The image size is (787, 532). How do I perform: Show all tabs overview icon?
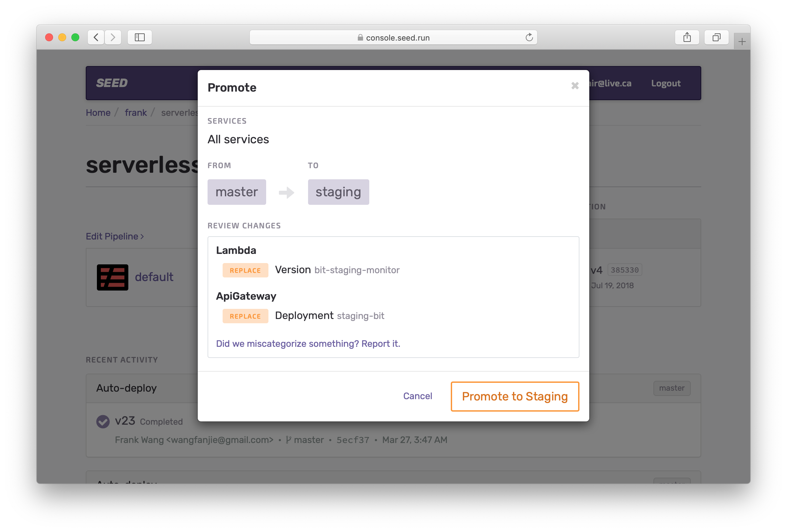point(716,37)
